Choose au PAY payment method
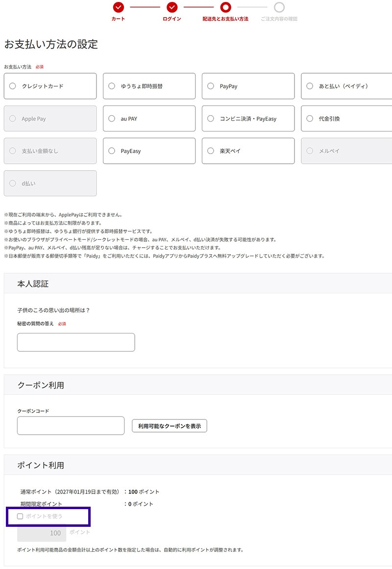This screenshot has width=392, height=569. [149, 119]
